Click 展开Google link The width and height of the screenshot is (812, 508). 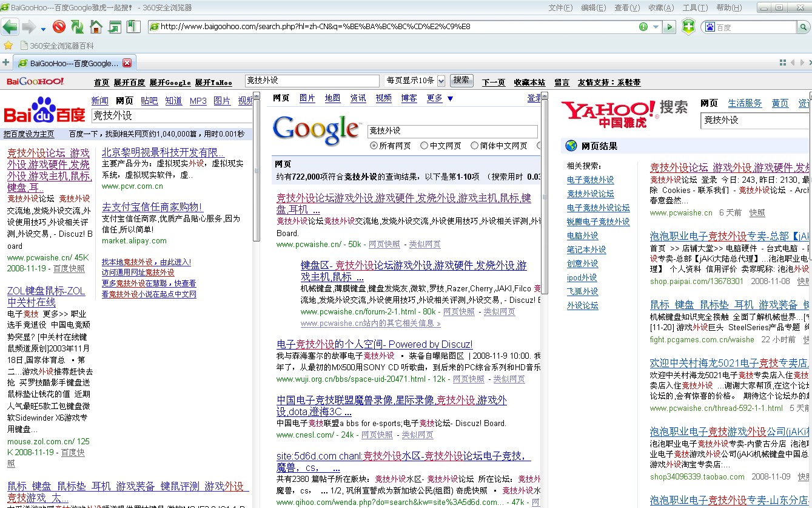(x=170, y=83)
